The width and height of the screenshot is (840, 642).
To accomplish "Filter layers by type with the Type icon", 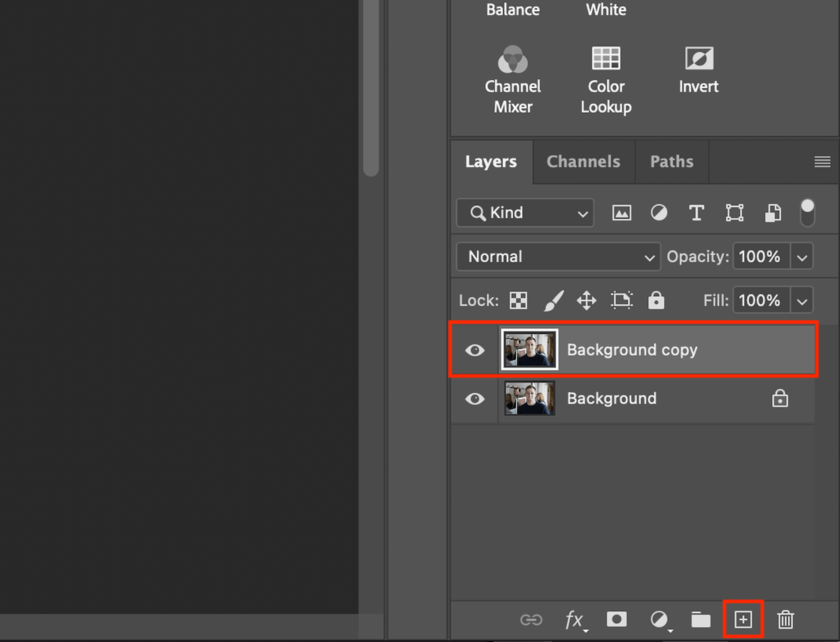I will click(x=696, y=212).
